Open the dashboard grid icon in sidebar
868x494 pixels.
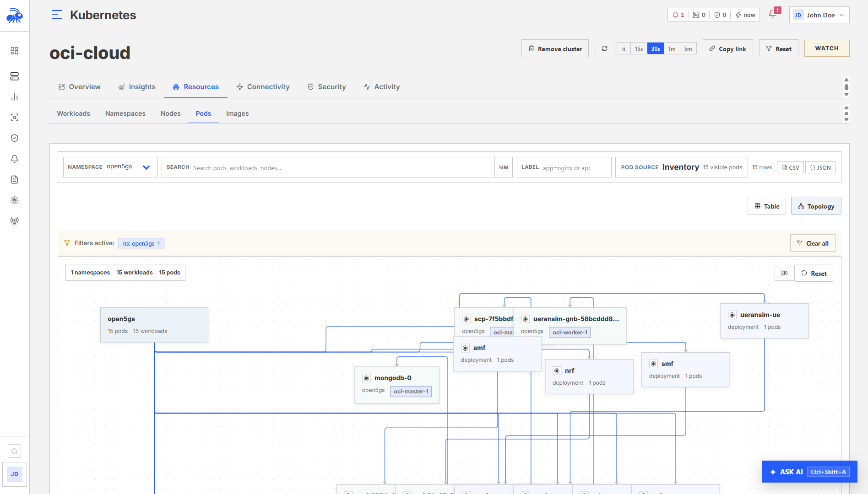15,50
